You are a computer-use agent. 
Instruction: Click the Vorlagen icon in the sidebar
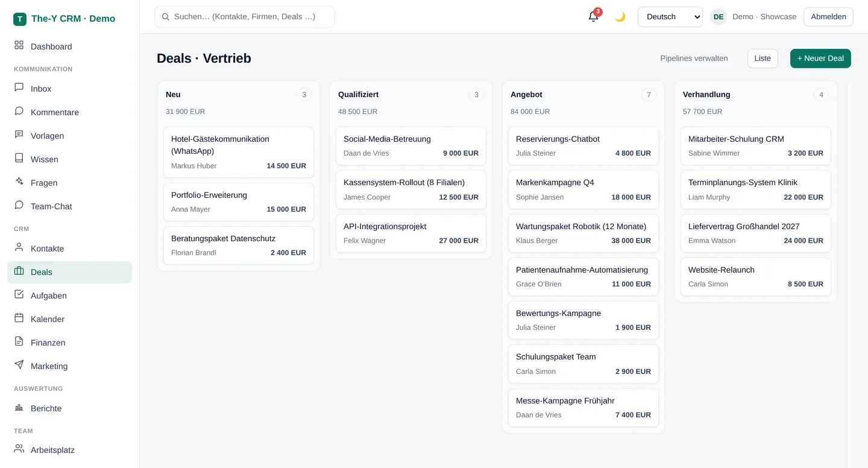19,134
